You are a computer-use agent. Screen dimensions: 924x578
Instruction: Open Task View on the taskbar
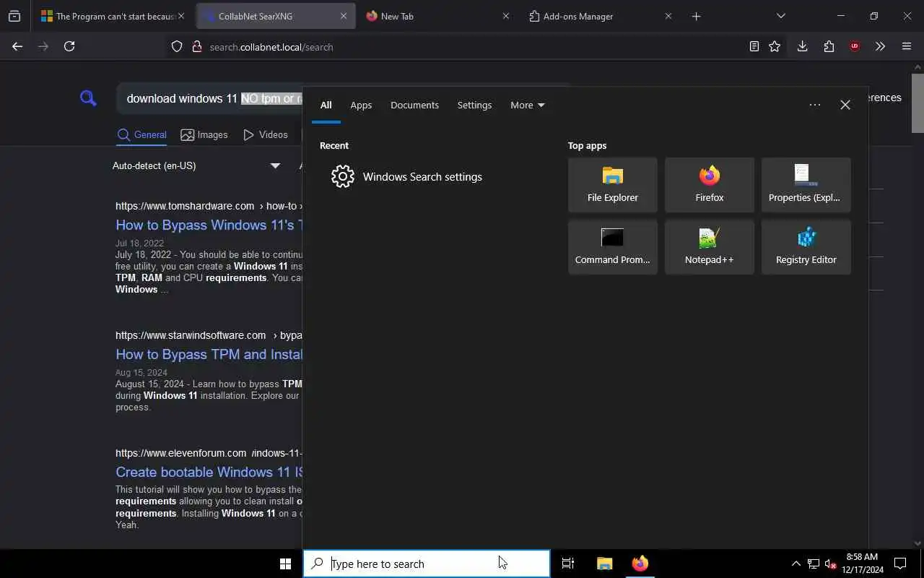(568, 564)
